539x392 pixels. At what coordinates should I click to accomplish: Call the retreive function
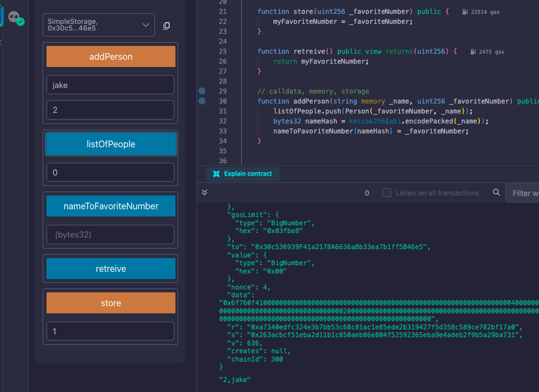click(x=111, y=269)
